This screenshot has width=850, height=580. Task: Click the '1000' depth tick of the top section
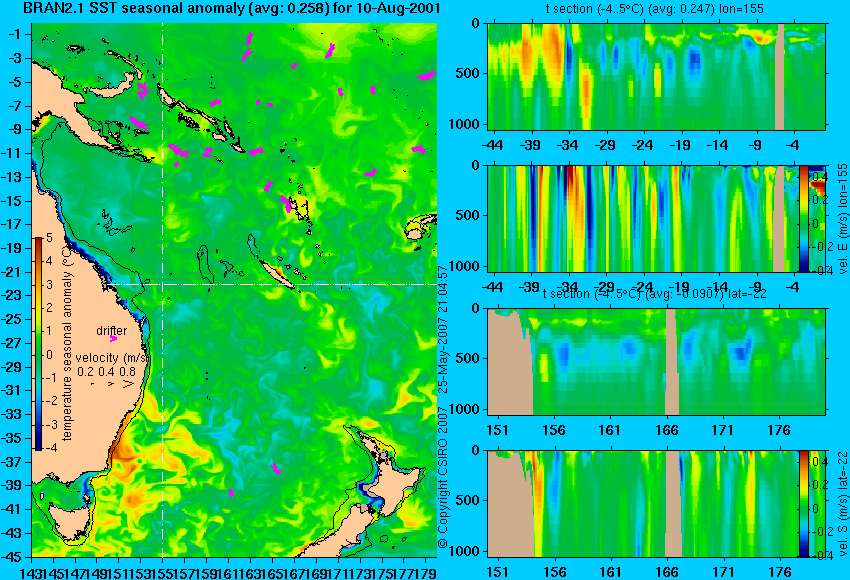pos(464,124)
